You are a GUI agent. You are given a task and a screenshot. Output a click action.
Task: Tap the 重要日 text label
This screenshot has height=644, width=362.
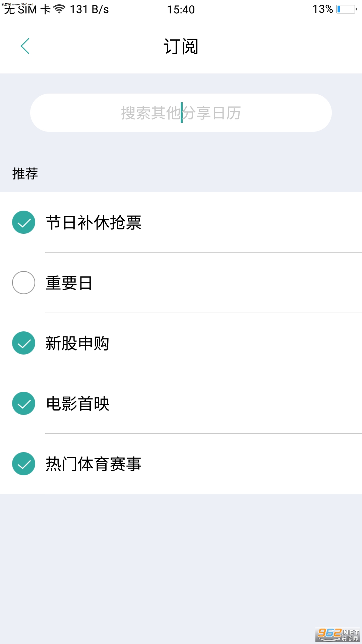point(69,283)
